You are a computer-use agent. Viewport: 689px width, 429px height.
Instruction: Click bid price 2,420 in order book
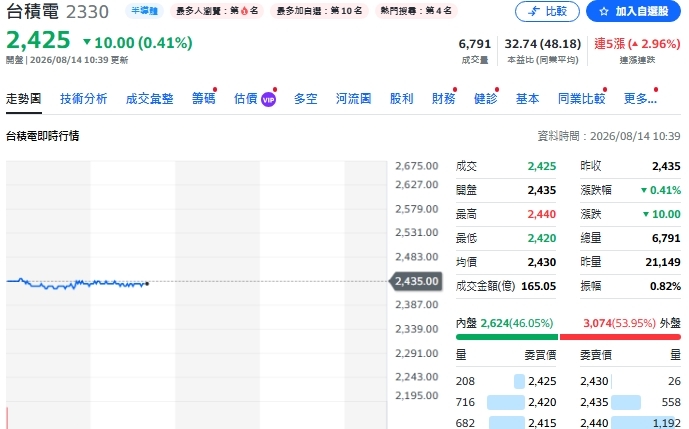[542, 402]
